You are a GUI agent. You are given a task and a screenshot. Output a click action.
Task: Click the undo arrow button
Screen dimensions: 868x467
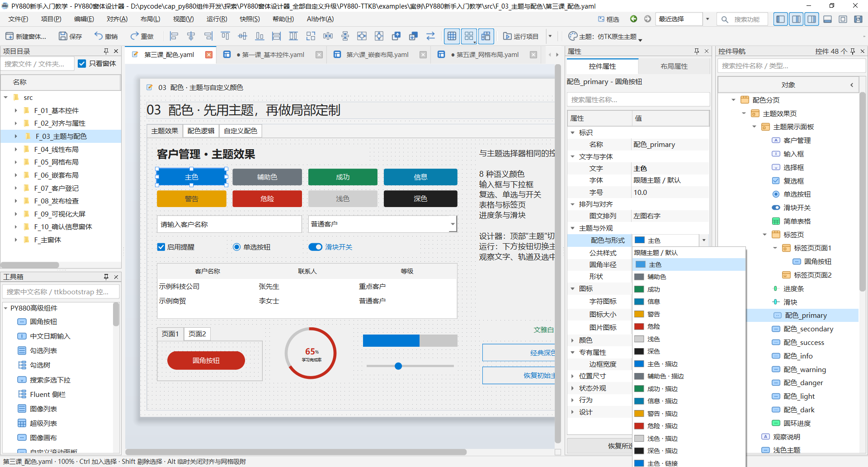coord(106,36)
